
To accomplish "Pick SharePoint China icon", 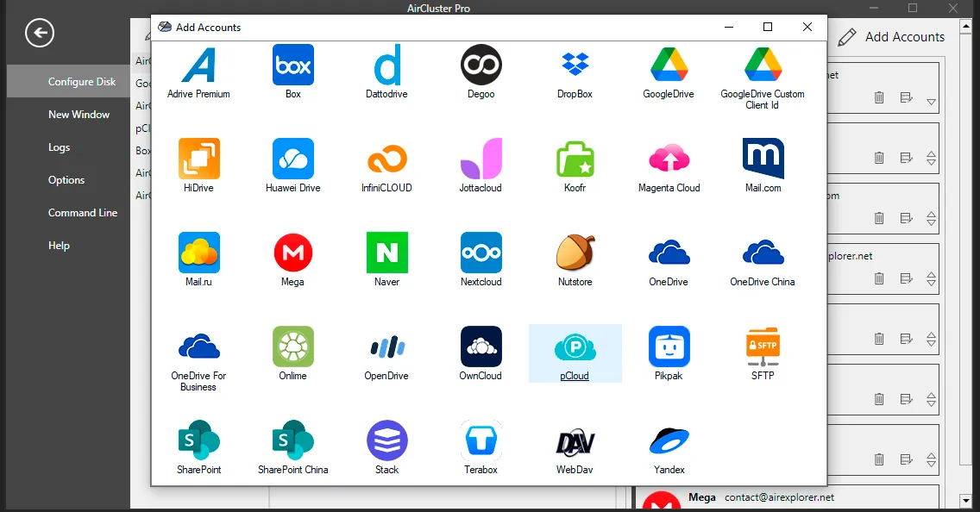I will [293, 447].
